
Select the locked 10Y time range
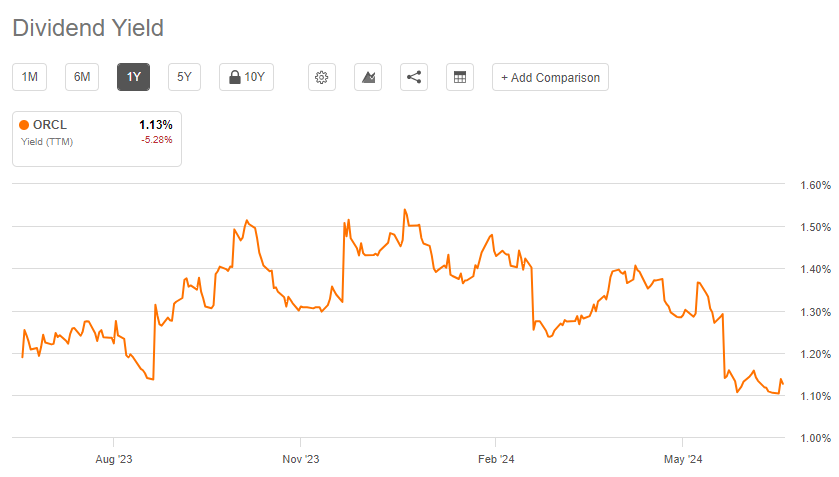pyautogui.click(x=246, y=77)
